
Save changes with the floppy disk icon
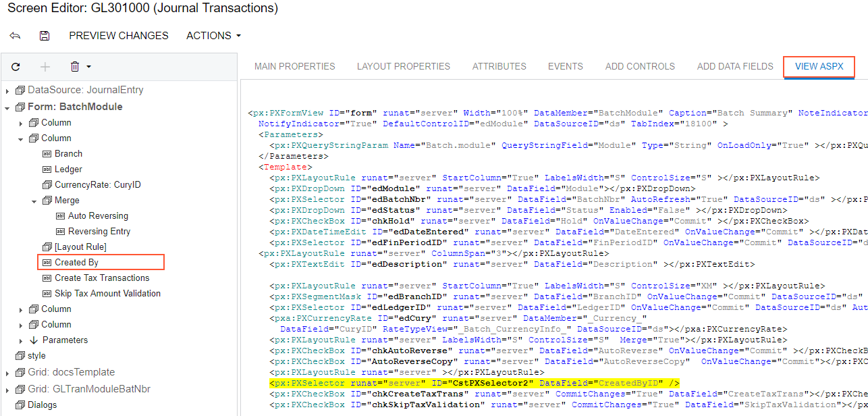45,36
